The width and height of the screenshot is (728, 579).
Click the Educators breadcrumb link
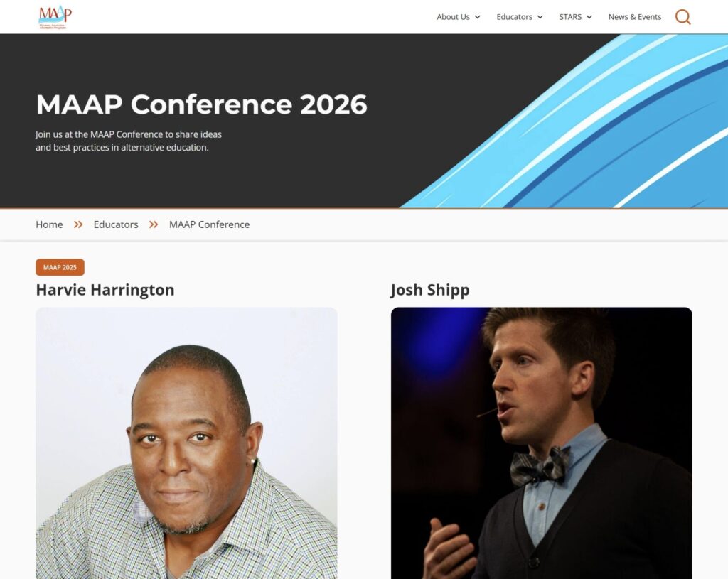(116, 224)
